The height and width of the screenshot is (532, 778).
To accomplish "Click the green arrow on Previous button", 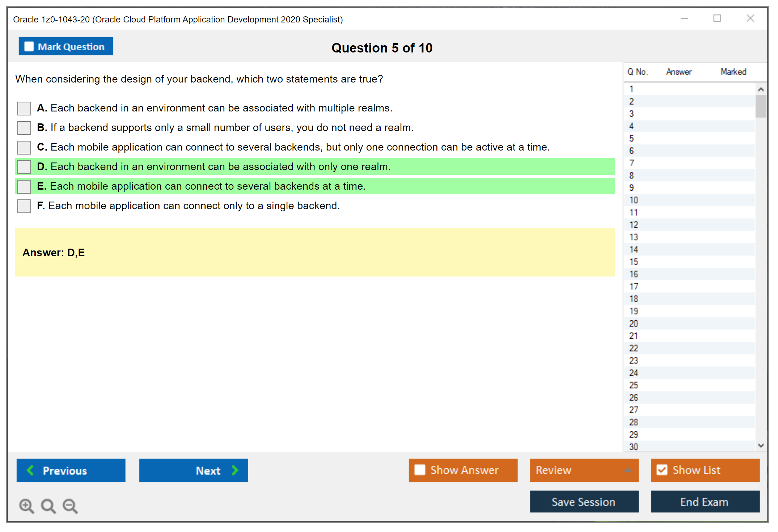I will tap(30, 470).
